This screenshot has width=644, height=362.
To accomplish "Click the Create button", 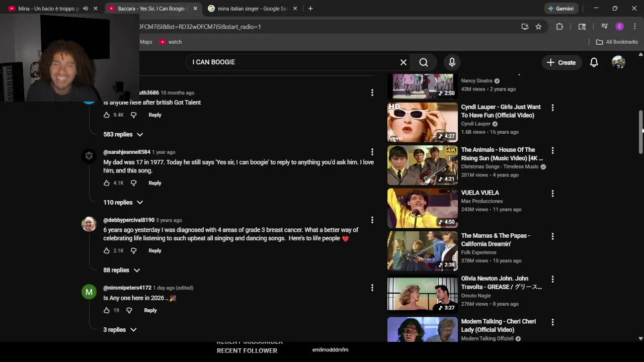I will coord(561,62).
